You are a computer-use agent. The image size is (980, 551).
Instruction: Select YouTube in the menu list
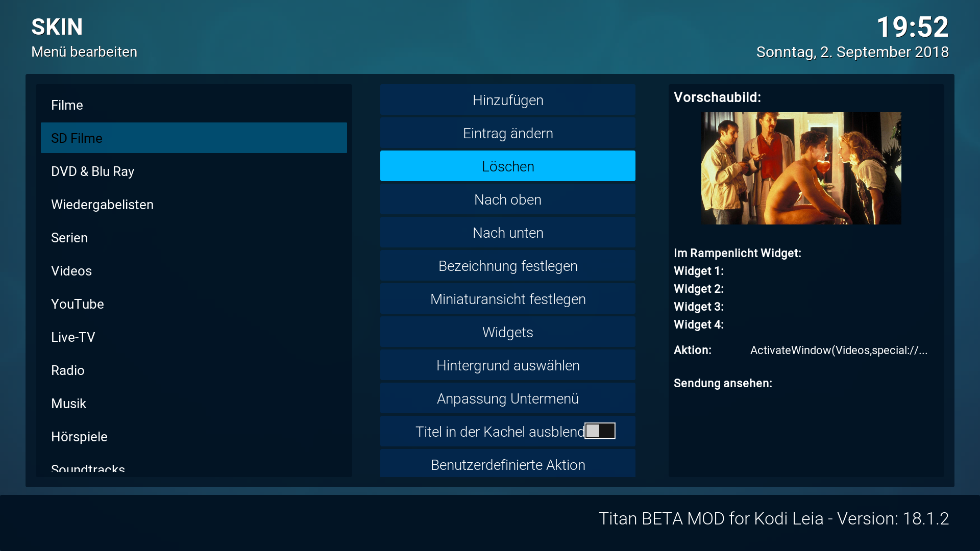[194, 304]
